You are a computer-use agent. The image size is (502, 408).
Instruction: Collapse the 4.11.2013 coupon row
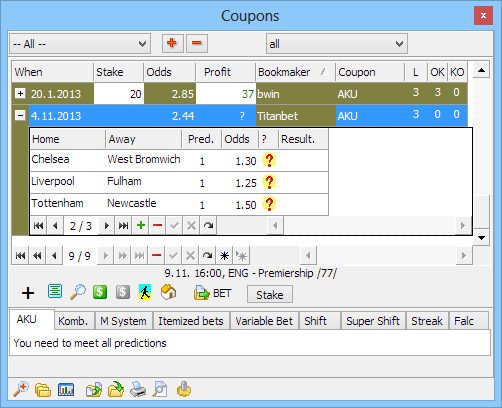(20, 116)
